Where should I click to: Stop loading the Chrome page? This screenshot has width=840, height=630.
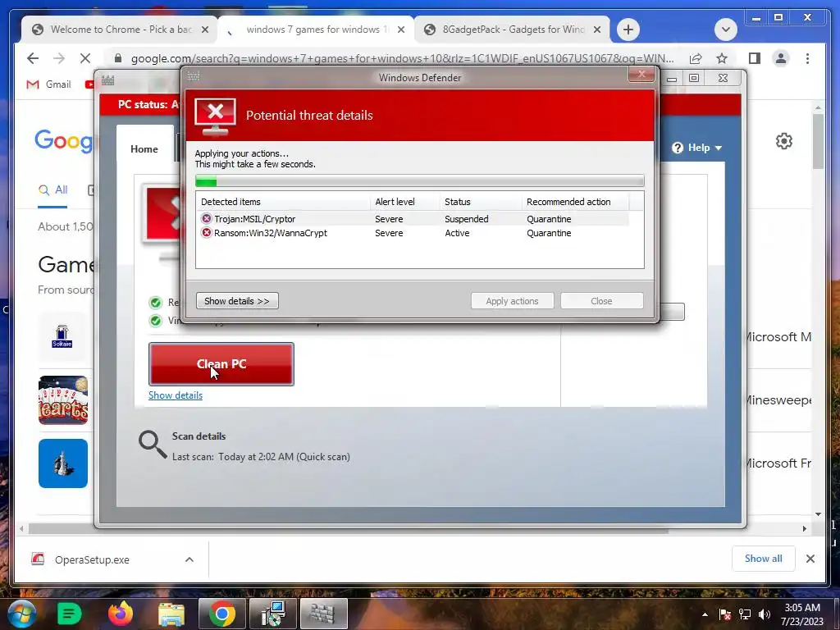click(x=85, y=58)
